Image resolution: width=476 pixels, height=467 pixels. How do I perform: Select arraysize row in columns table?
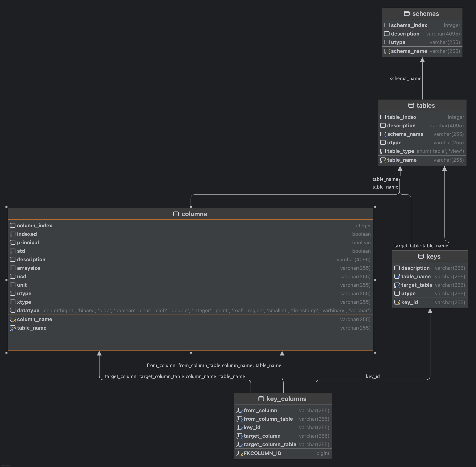point(190,268)
